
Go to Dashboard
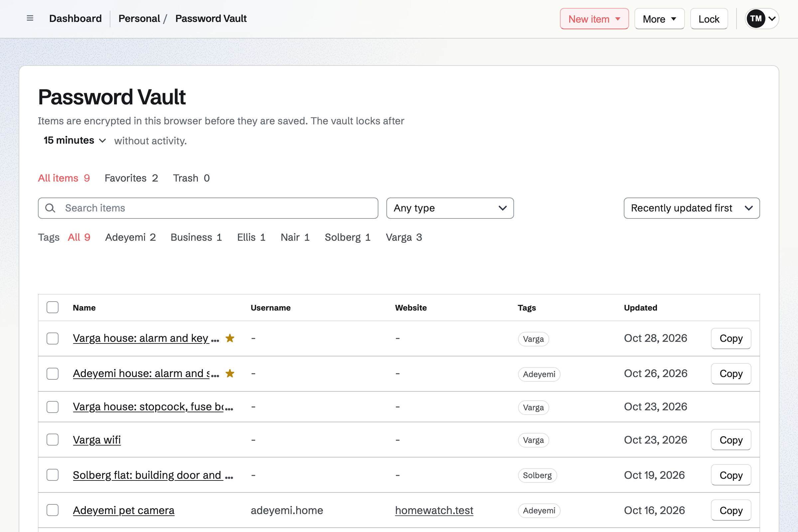pyautogui.click(x=75, y=19)
